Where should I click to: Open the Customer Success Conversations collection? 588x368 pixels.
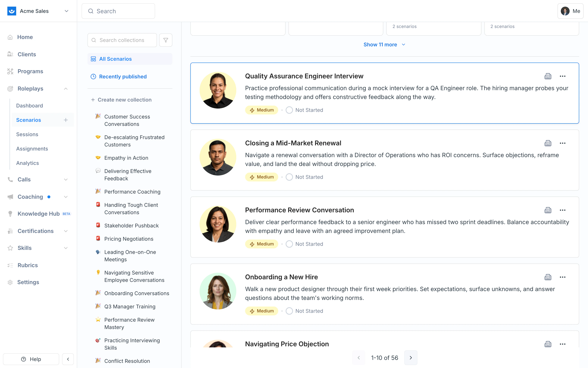click(130, 120)
